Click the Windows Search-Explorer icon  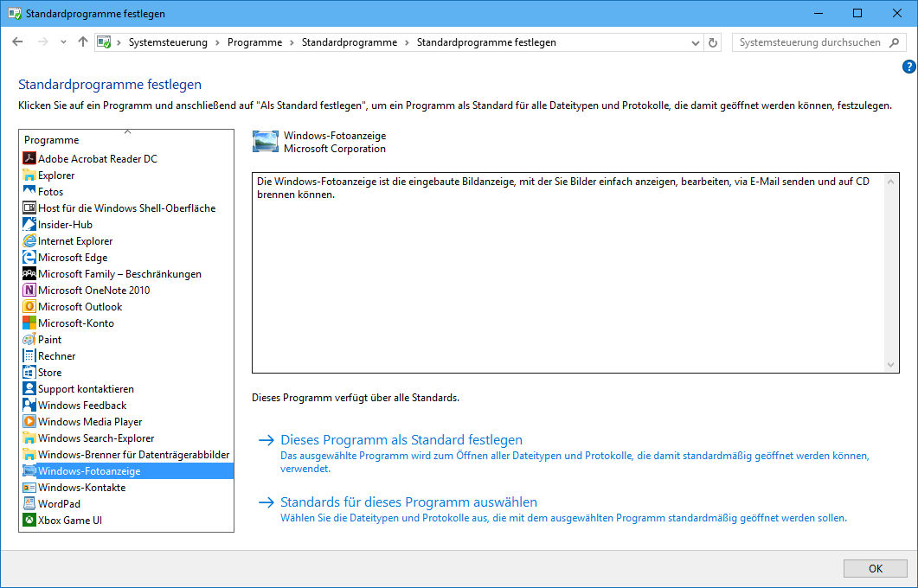[29, 438]
